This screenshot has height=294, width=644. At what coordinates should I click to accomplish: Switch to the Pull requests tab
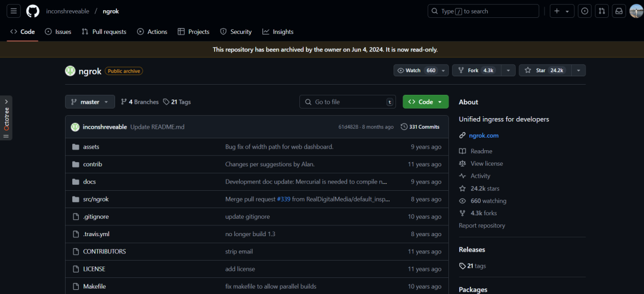[x=104, y=32]
